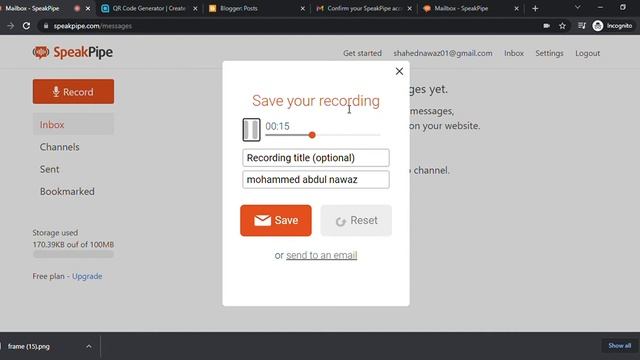Show all downloads
640x360 pixels.
tap(620, 346)
